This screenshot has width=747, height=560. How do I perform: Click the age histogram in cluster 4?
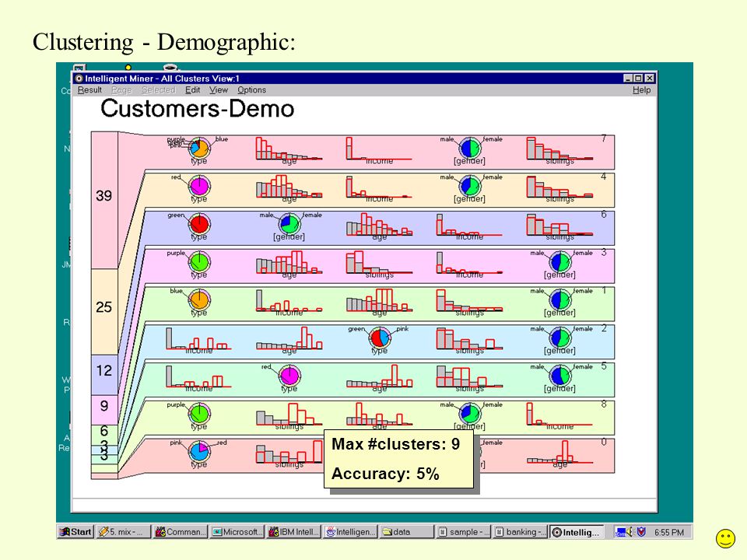289,186
